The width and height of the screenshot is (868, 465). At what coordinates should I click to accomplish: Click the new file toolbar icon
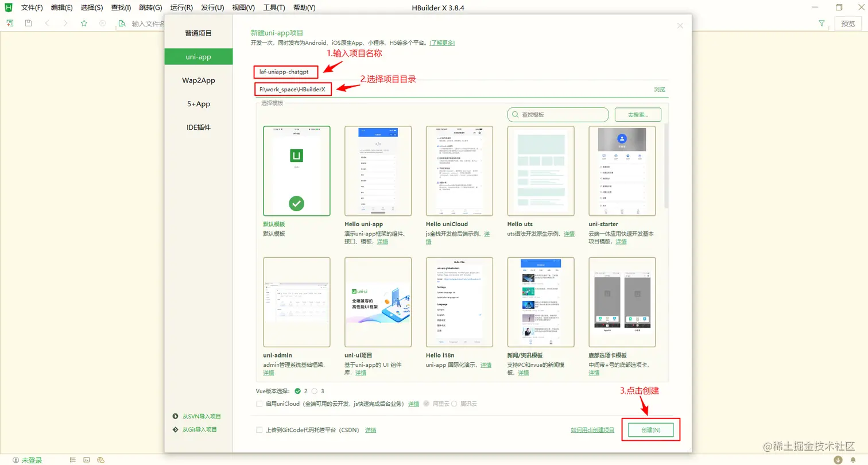click(10, 23)
